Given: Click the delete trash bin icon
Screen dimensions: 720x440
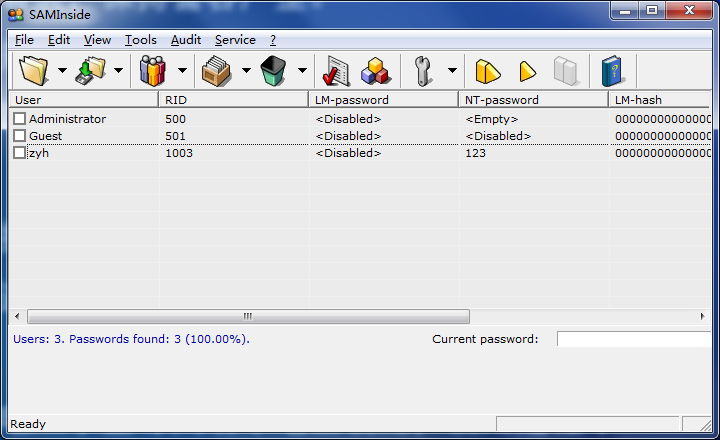Looking at the screenshot, I should 273,70.
